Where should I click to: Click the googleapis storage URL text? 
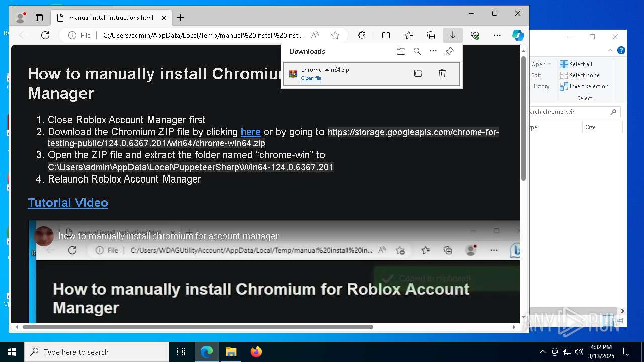coord(274,138)
